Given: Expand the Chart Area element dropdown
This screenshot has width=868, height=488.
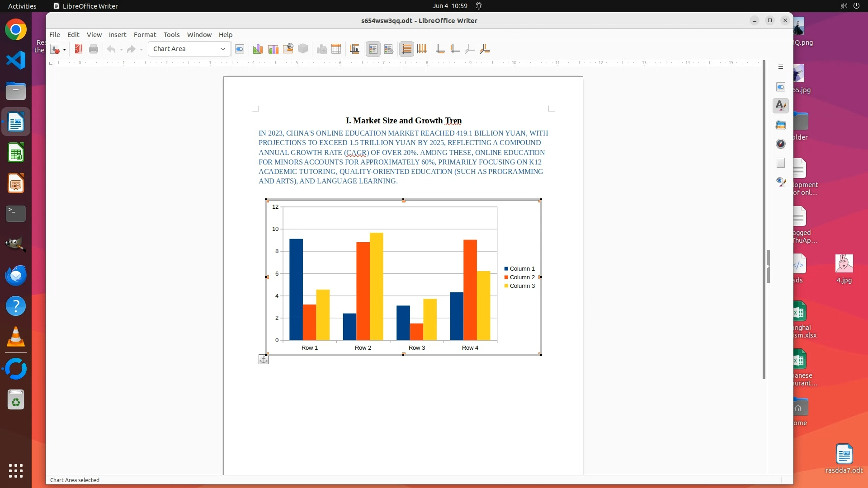Looking at the screenshot, I should [223, 49].
